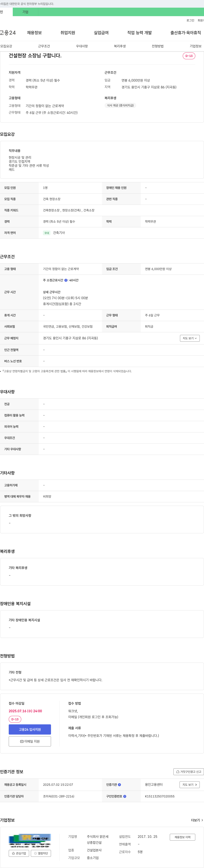This screenshot has height=868, width=204.
Task: Click the 건축 현장소장 value in 모집 직종
Action: (52, 199)
